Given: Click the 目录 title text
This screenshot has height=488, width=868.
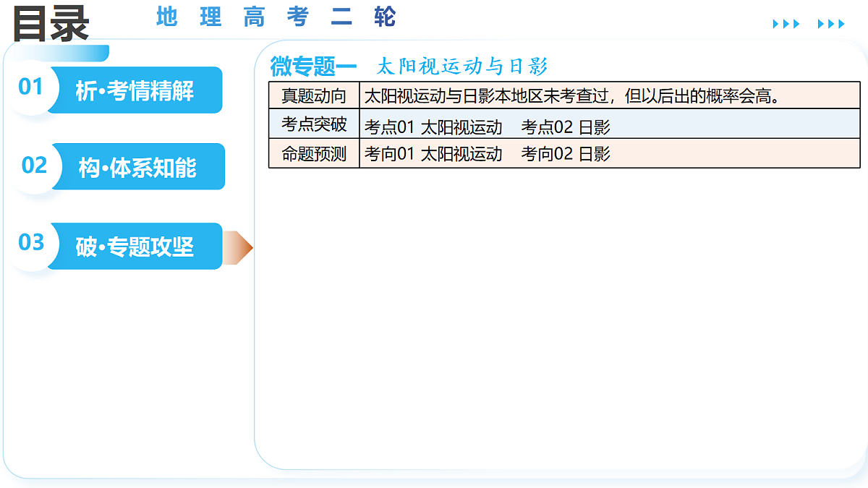Looking at the screenshot, I should [51, 22].
